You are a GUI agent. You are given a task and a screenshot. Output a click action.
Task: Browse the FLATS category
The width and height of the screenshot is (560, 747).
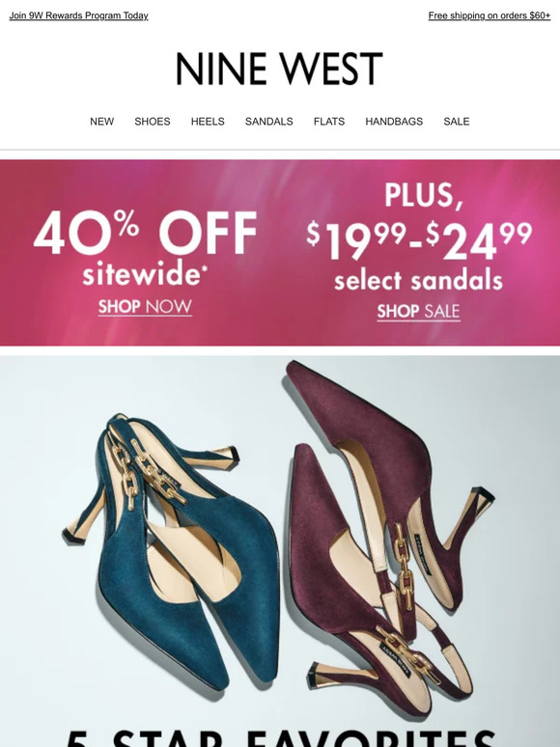click(329, 122)
